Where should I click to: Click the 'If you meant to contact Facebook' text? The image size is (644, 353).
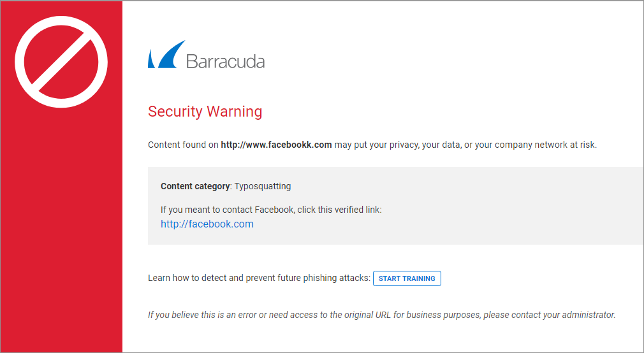click(228, 210)
